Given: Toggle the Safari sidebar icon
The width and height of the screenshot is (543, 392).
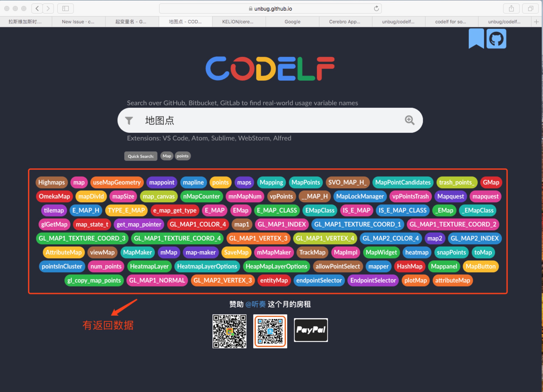Looking at the screenshot, I should point(65,9).
